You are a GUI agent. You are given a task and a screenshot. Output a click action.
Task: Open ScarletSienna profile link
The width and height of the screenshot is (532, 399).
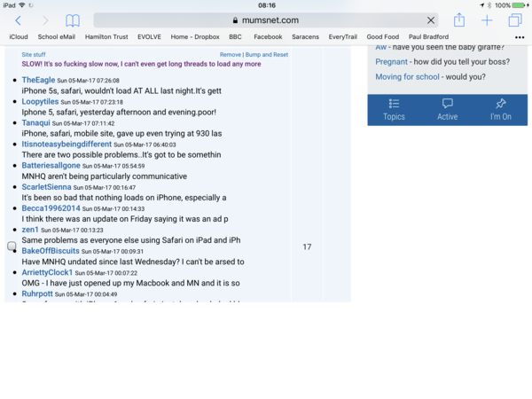pyautogui.click(x=46, y=187)
